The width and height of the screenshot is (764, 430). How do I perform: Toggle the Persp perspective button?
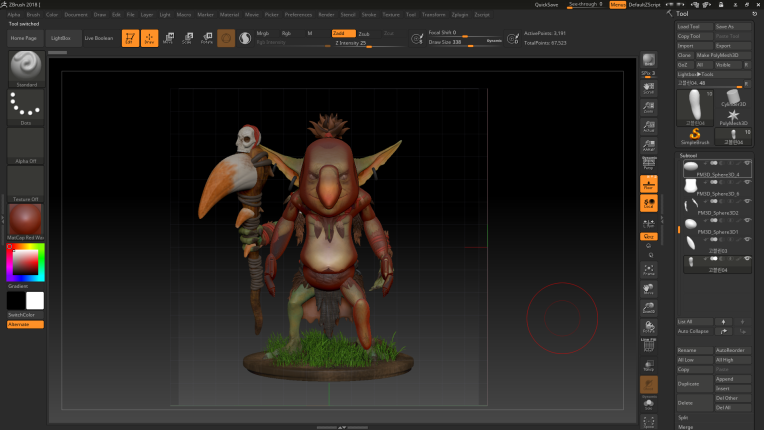[x=649, y=164]
